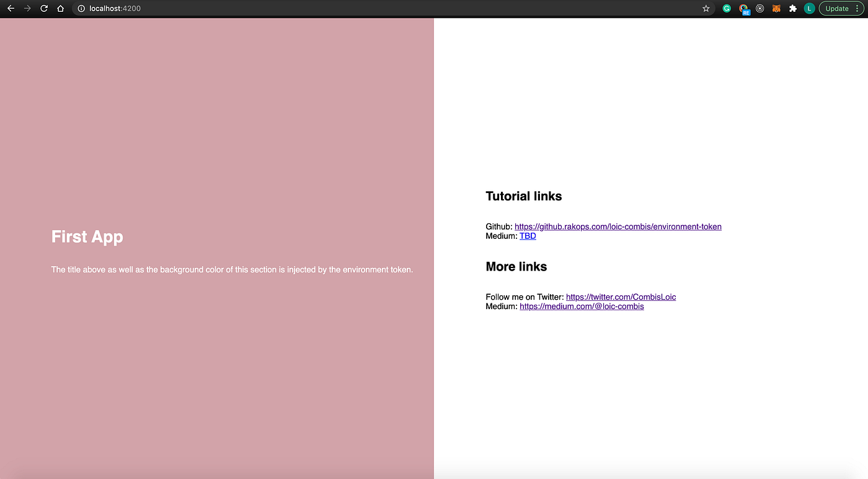
Task: Follow the Twitter CombisLoic link
Action: [620, 297]
